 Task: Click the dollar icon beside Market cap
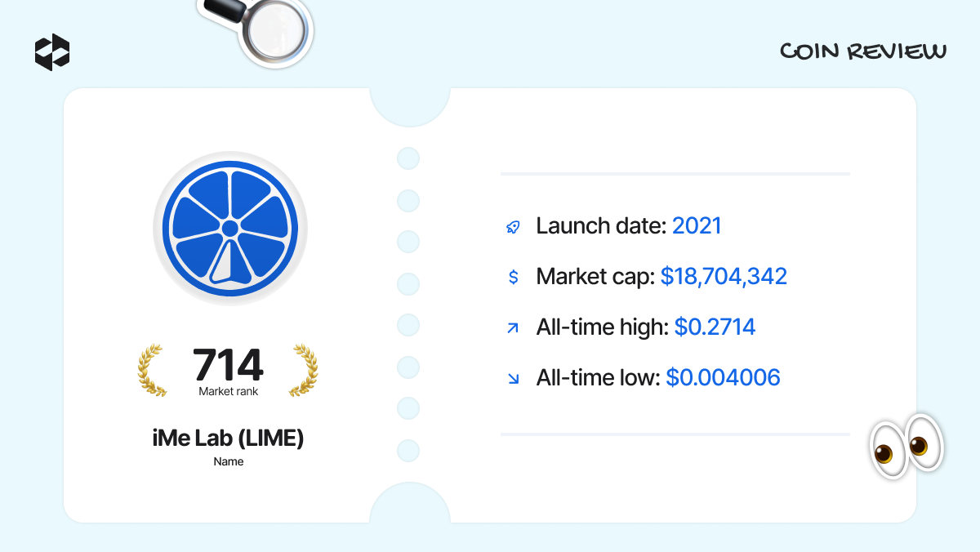pos(513,277)
